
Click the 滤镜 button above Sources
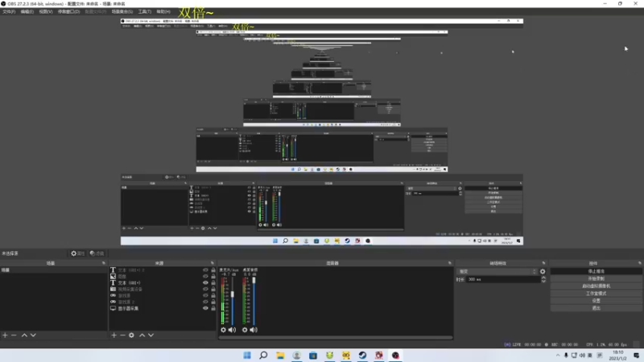97,253
